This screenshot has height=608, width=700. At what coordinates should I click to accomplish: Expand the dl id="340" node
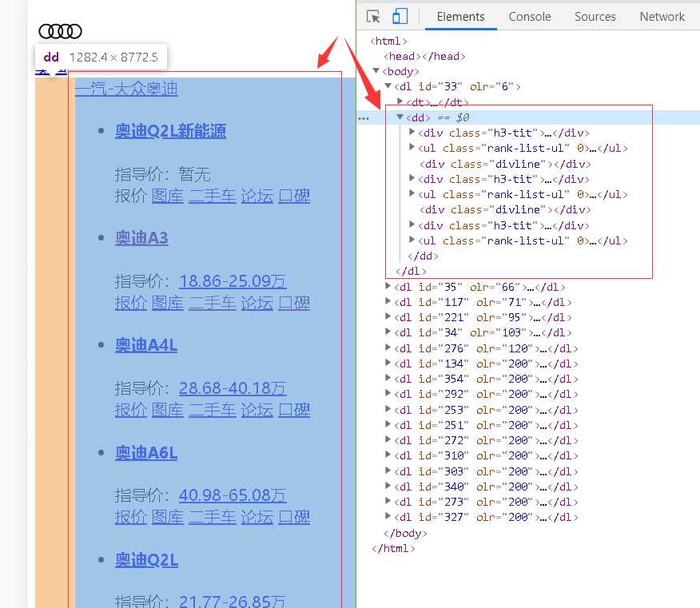(x=388, y=486)
